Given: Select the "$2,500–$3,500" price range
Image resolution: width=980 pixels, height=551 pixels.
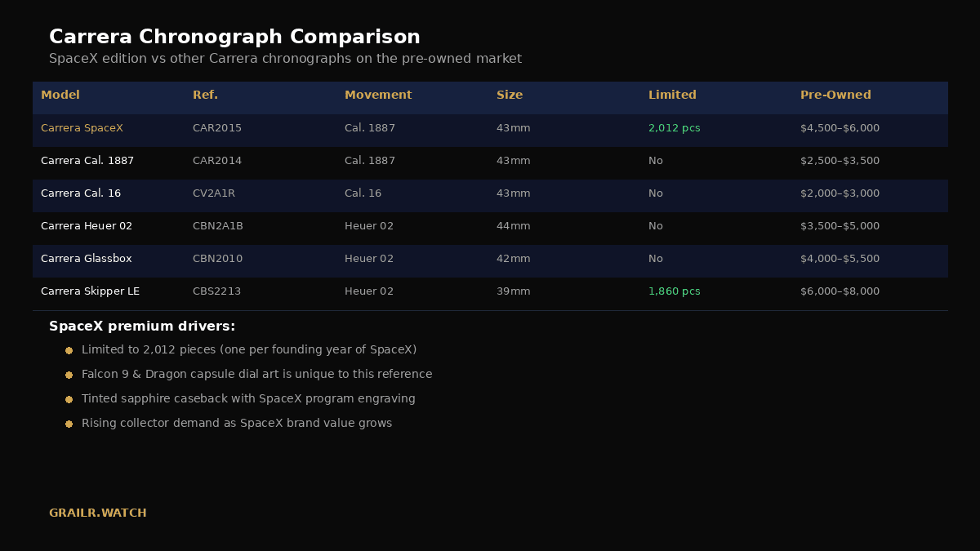Looking at the screenshot, I should [840, 161].
